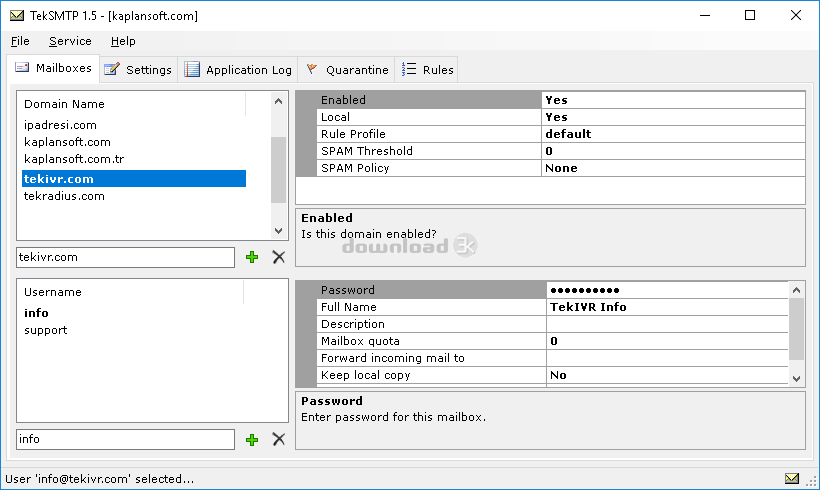This screenshot has height=490, width=820.
Task: Select tekradius.com in the domain list
Action: coord(64,196)
